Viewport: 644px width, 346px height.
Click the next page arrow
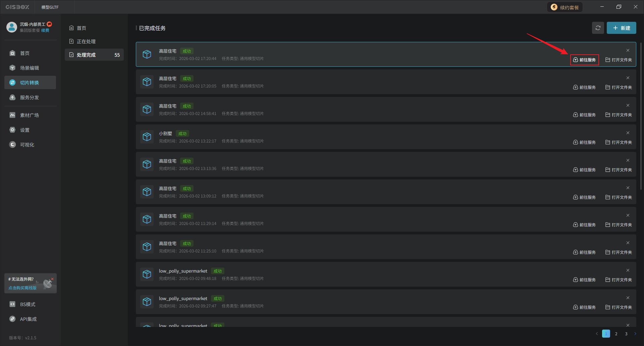(635, 334)
